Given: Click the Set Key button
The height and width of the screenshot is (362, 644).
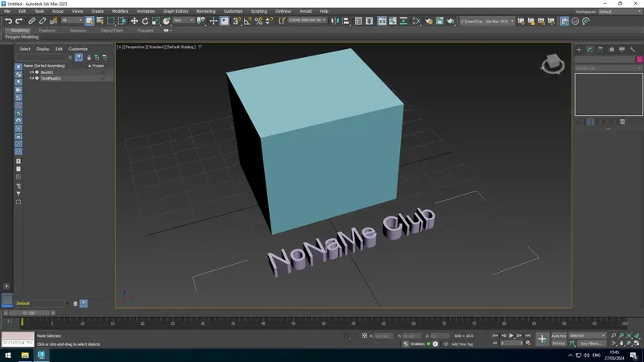Looking at the screenshot, I should tap(559, 343).
